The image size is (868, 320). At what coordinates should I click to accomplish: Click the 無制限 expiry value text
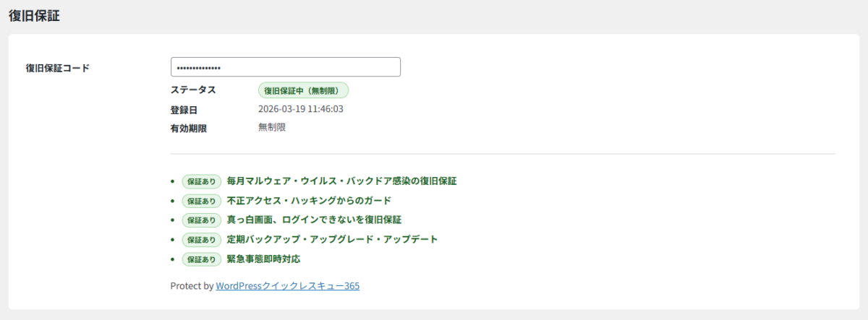pyautogui.click(x=272, y=127)
